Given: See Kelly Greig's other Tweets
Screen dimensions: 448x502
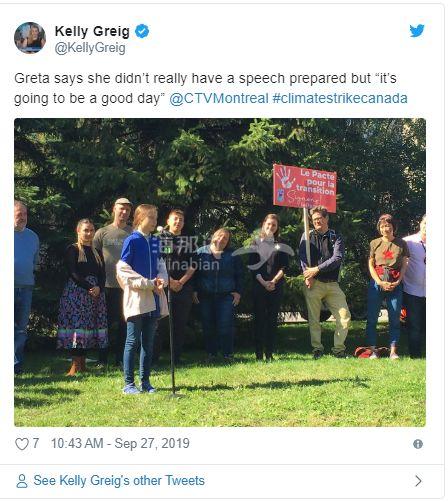Looking at the screenshot, I should [x=119, y=481].
